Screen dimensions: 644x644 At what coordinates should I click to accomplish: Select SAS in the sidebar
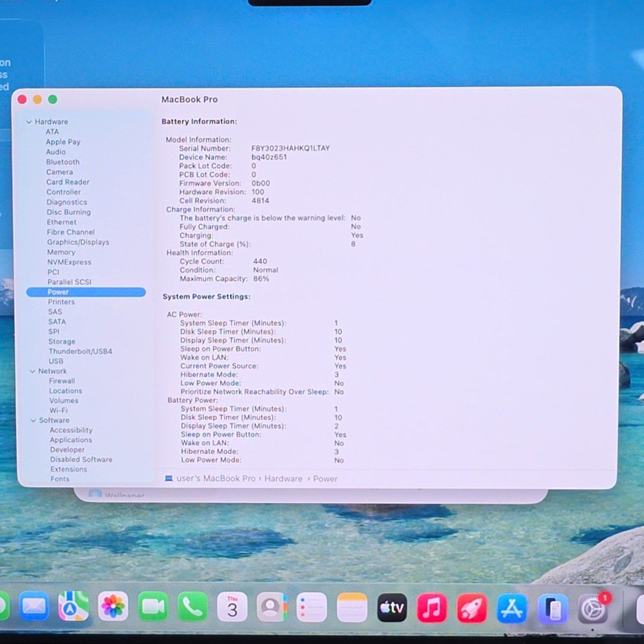55,312
